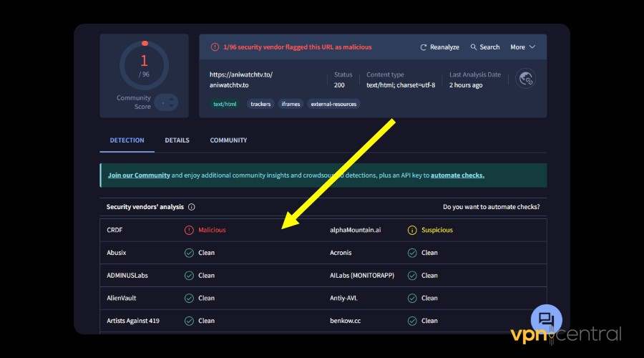This screenshot has height=358, width=644.
Task: Click the Malicious verdict text for CRDF
Action: [x=212, y=230]
